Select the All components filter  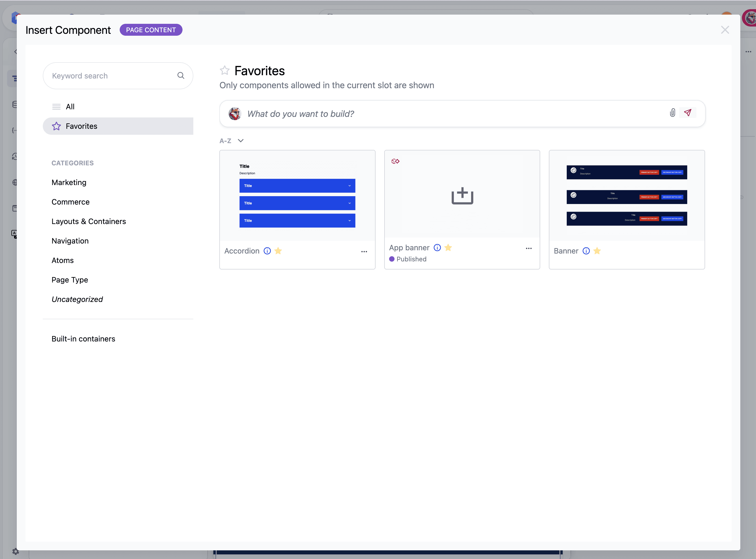(118, 107)
